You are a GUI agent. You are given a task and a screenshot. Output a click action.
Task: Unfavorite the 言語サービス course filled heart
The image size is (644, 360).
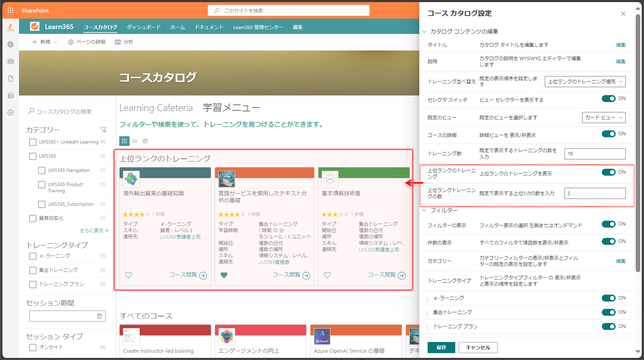[x=224, y=275]
